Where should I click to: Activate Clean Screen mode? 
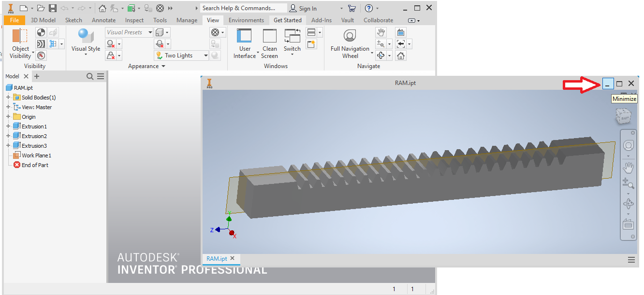click(269, 43)
